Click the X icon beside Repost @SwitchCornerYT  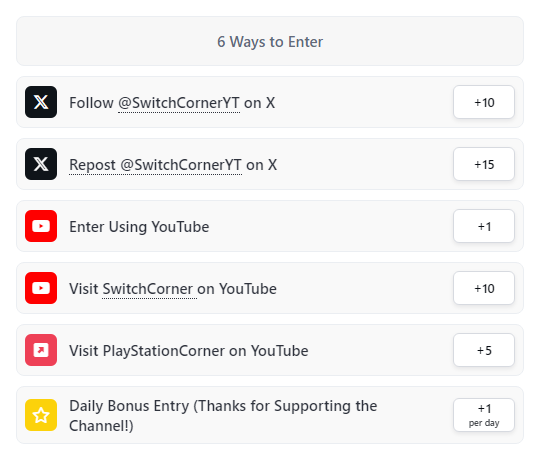pos(41,164)
